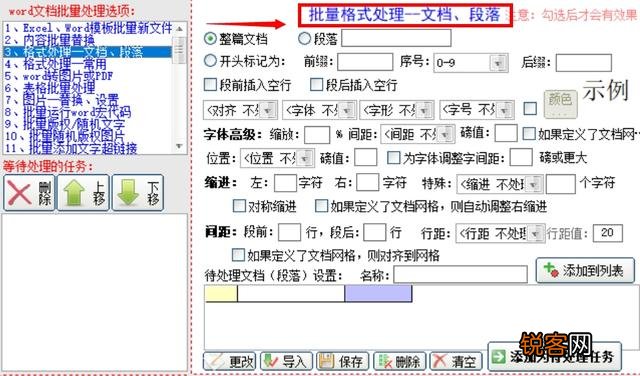Screen dimensions: 640x376
Task: Click 添加为待处理任务 button
Action: point(554,357)
